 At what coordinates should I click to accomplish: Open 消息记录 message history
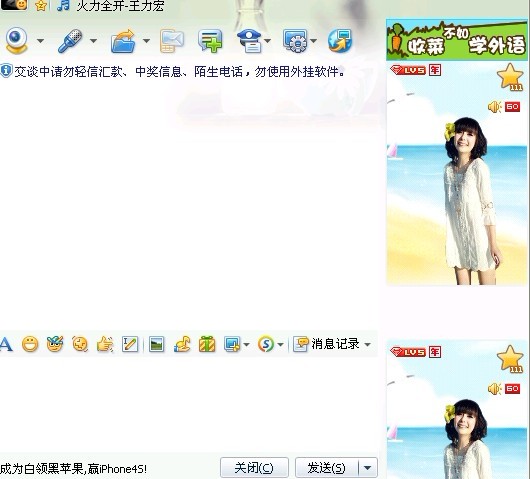click(x=326, y=344)
